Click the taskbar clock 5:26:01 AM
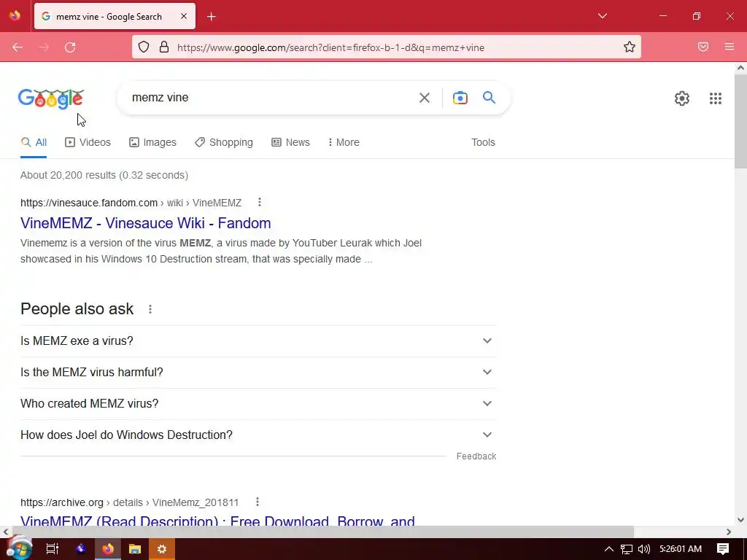Image resolution: width=747 pixels, height=560 pixels. [681, 549]
